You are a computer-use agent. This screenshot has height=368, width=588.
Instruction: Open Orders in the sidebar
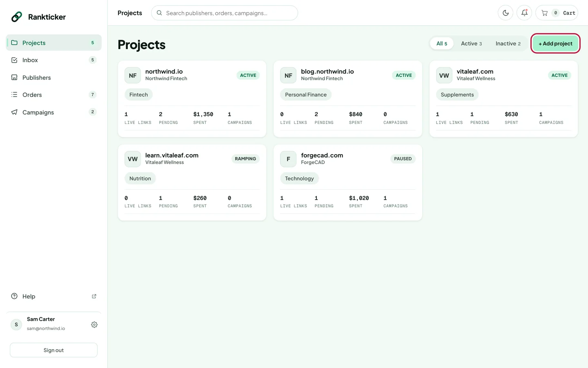pyautogui.click(x=53, y=95)
